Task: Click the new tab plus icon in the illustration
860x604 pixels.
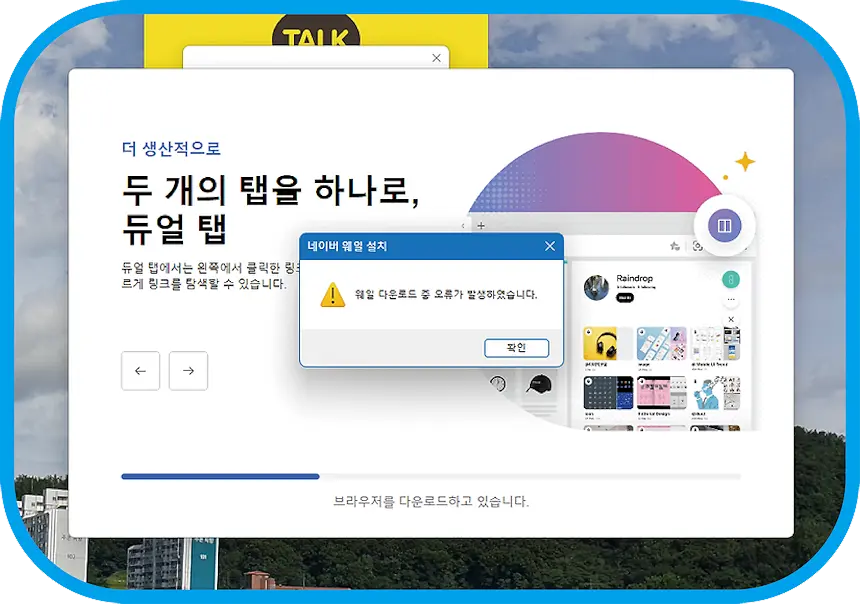Action: [x=481, y=225]
